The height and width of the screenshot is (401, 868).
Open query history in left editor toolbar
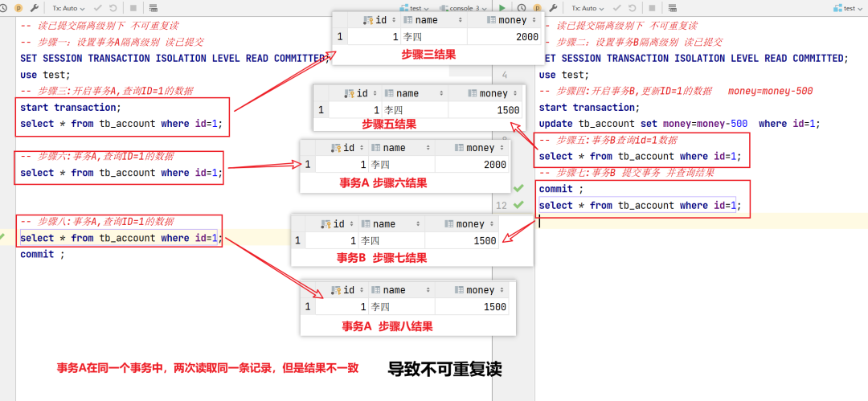click(x=4, y=8)
